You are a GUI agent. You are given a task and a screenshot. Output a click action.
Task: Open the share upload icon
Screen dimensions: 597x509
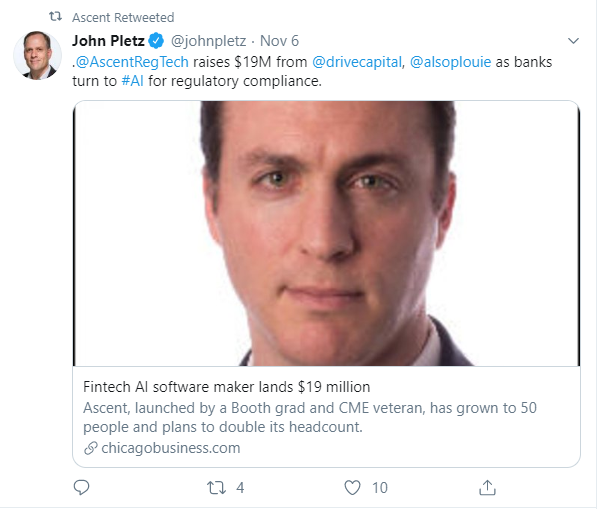pyautogui.click(x=487, y=487)
